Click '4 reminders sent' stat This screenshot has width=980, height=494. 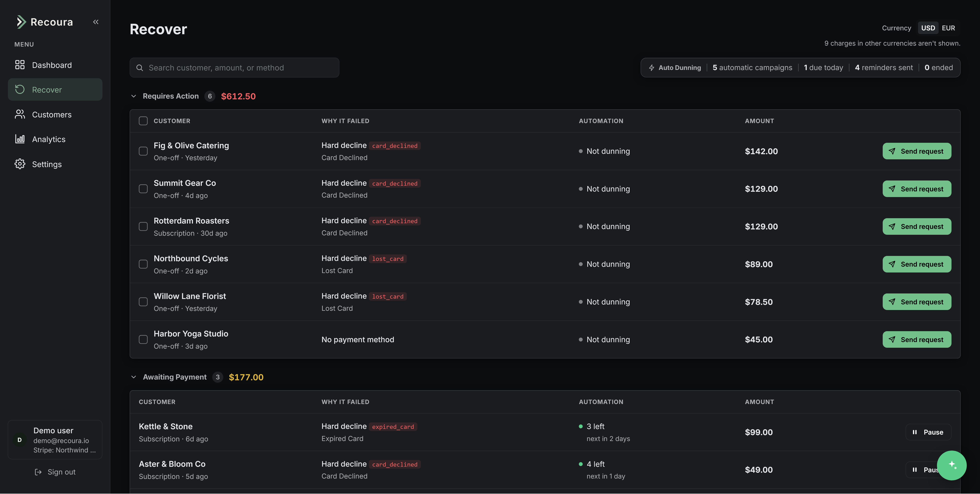tap(884, 68)
